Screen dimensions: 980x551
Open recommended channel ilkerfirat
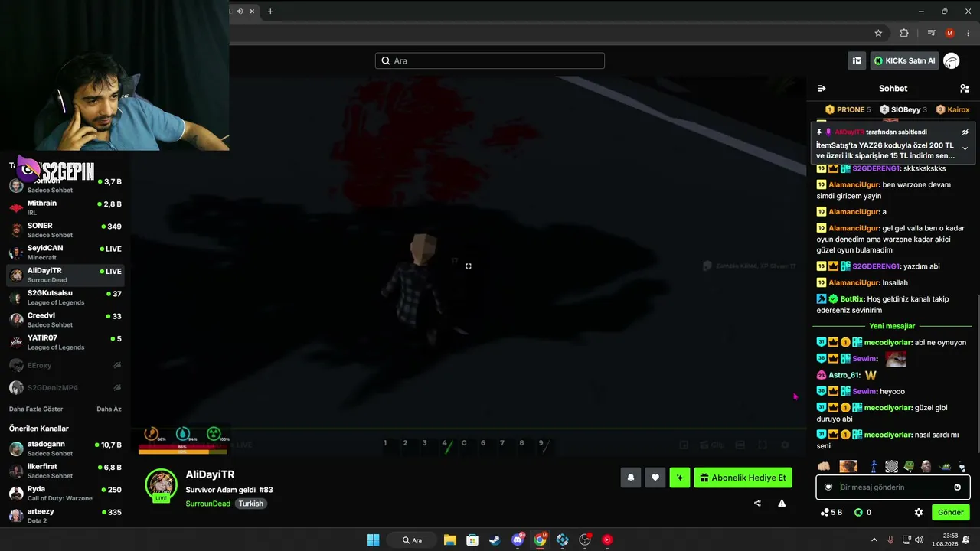coord(65,471)
